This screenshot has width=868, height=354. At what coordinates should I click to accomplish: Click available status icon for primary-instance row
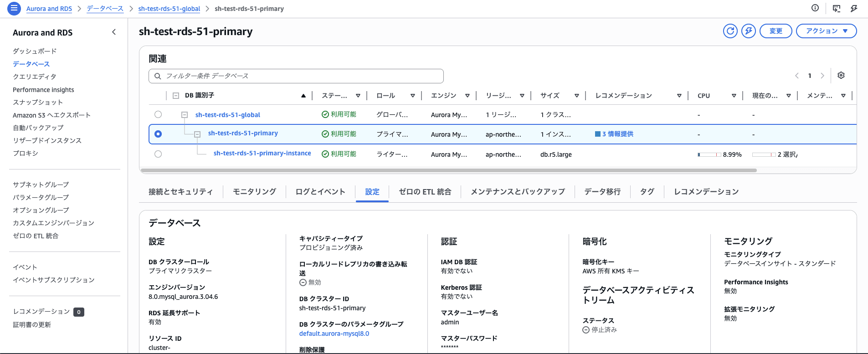point(325,154)
